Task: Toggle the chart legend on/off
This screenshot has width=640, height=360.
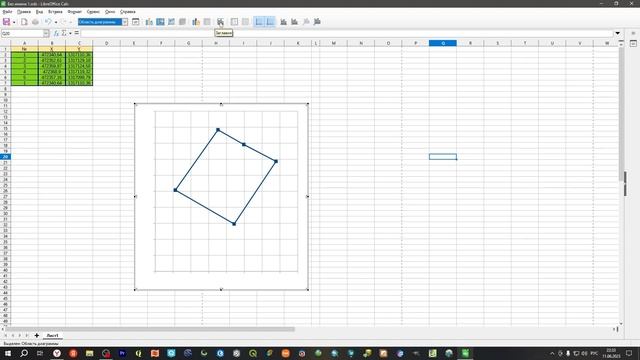Action: [234, 22]
